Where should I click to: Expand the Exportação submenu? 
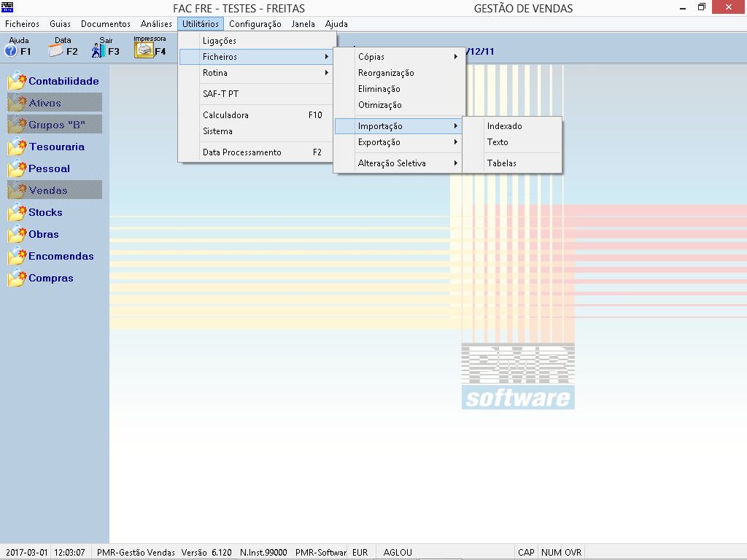click(x=399, y=142)
